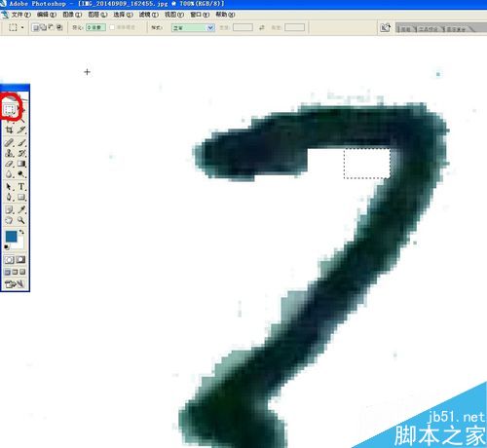Switch to Quick Mask mode
The image size is (487, 448).
point(20,260)
